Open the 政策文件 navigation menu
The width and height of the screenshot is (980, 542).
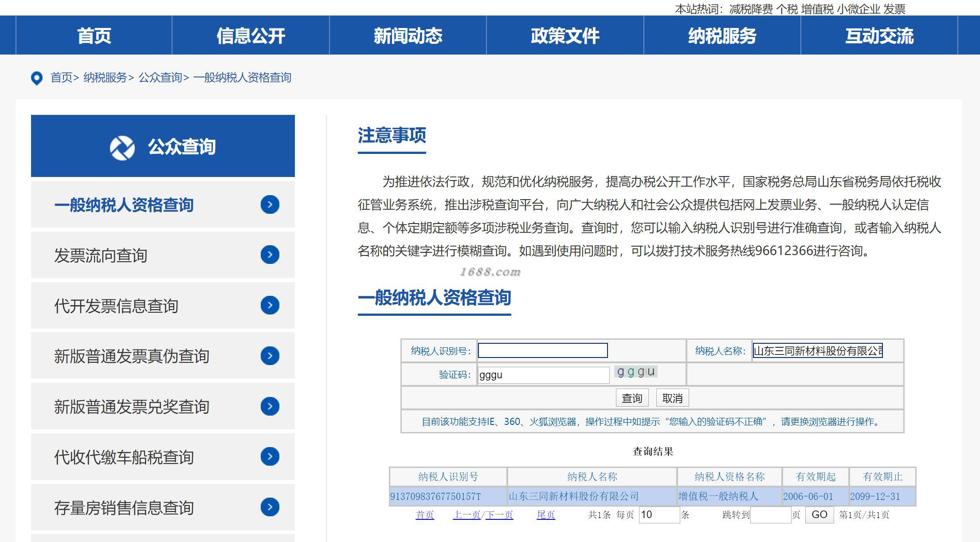click(x=565, y=36)
